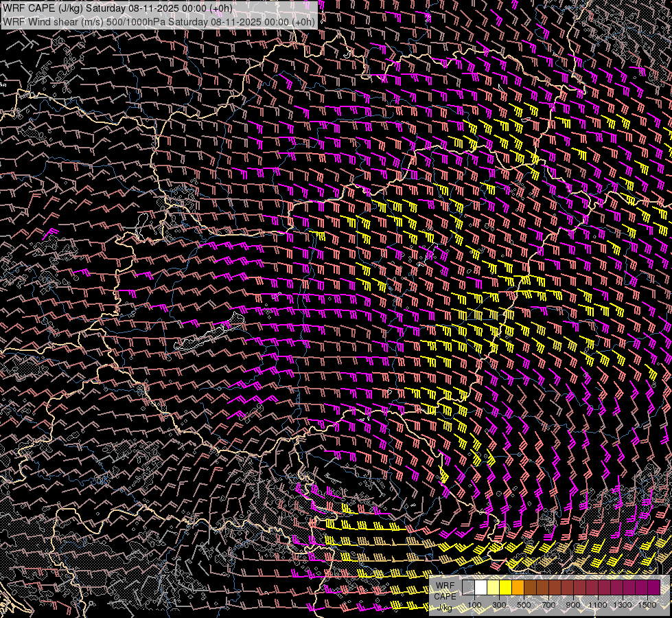Select the gray leftmost legend swatch
Image resolution: width=672 pixels, height=618 pixels.
468,588
